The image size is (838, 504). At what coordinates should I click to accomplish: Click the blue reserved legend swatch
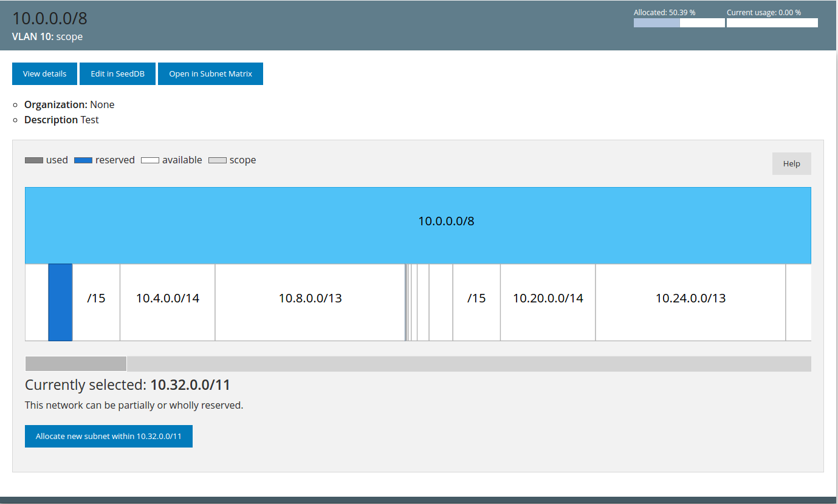[x=83, y=160]
